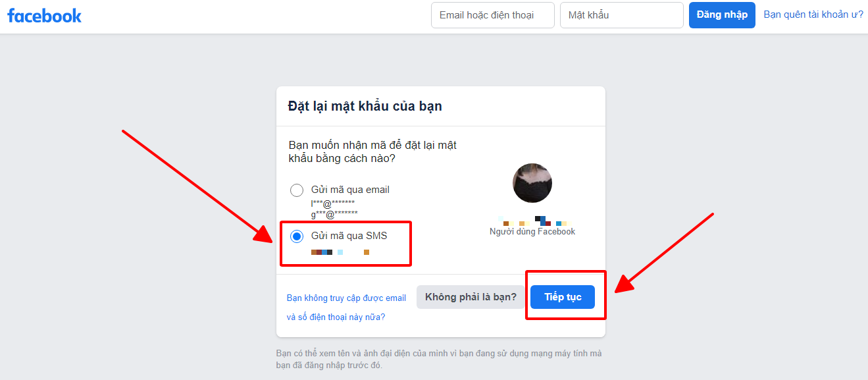
Task: Click the Đặt lại mật khẩu của bạn heading
Action: (365, 106)
